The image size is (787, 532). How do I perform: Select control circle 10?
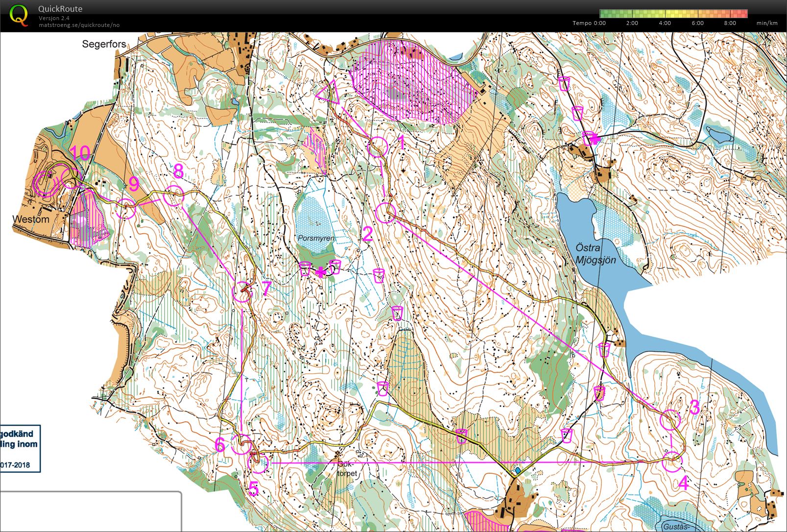tap(72, 177)
